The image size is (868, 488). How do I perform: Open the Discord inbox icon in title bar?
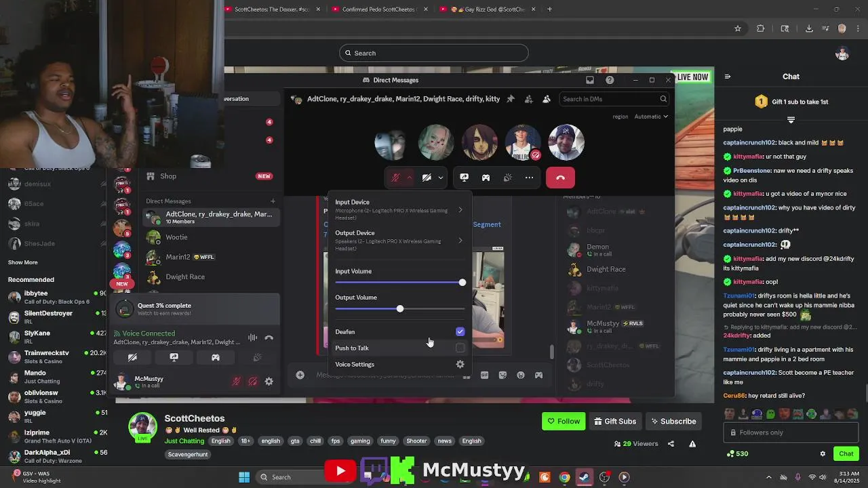pyautogui.click(x=590, y=80)
